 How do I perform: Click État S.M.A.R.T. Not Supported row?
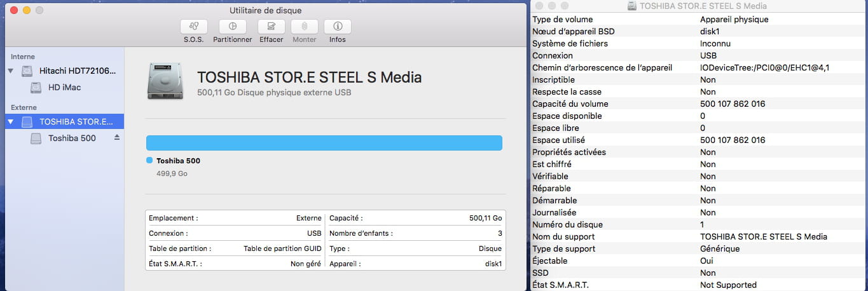tap(699, 285)
